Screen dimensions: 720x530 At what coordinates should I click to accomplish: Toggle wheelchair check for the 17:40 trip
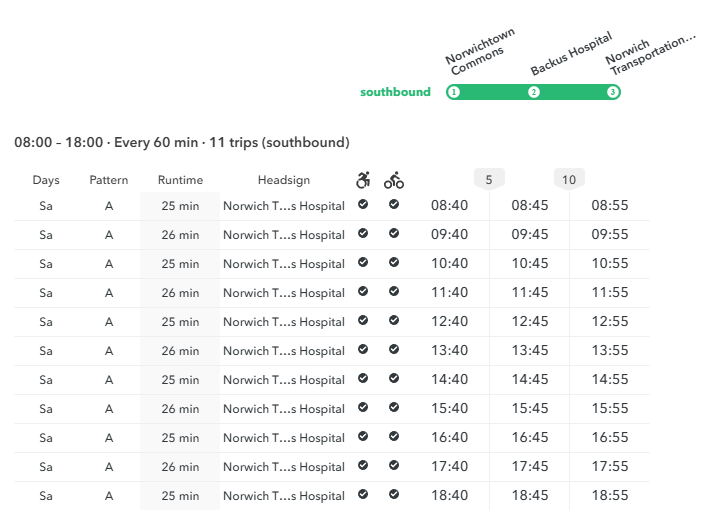coord(363,465)
